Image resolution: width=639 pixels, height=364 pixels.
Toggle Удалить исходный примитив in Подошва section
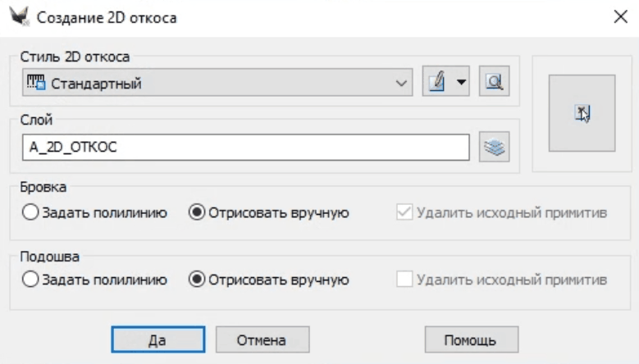[x=405, y=280]
